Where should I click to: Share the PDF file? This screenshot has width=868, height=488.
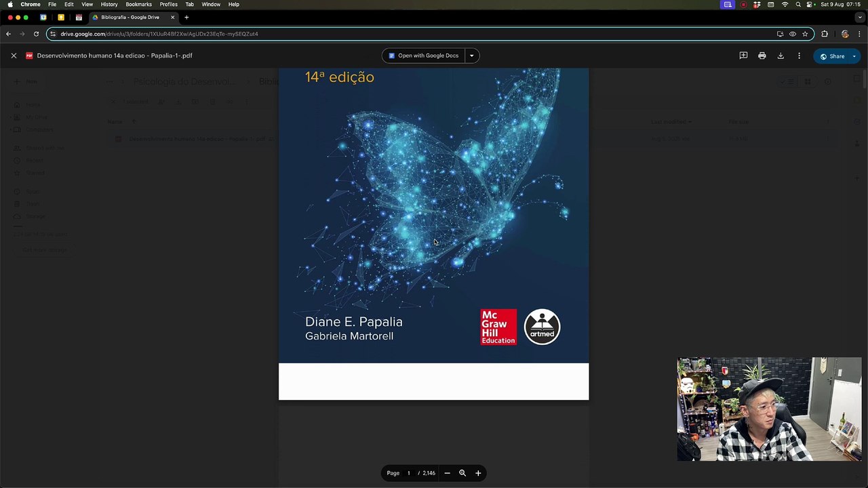click(832, 56)
